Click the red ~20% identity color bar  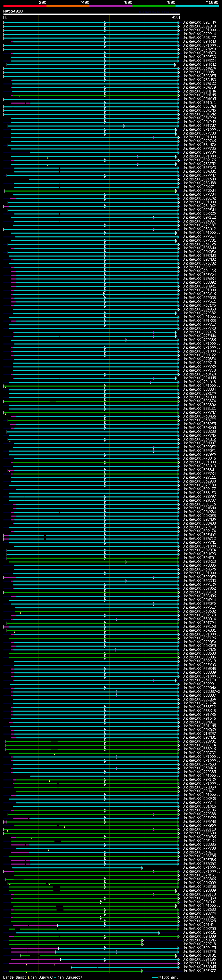(x=25, y=6)
